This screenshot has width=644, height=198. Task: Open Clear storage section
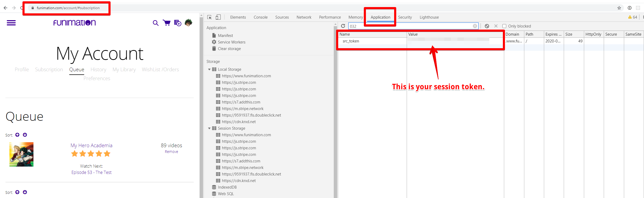pyautogui.click(x=226, y=48)
